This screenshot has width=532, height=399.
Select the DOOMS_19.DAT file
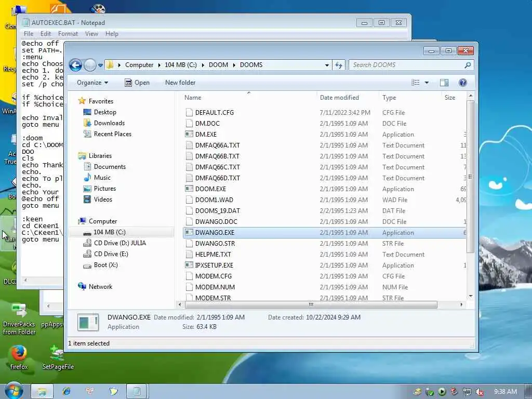click(218, 211)
